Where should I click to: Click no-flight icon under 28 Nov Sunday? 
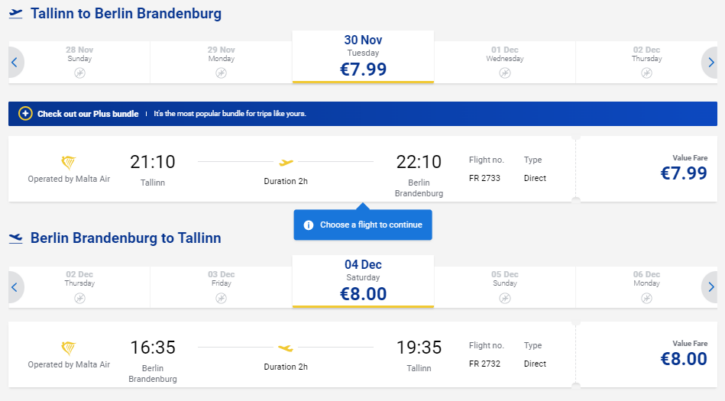click(80, 73)
